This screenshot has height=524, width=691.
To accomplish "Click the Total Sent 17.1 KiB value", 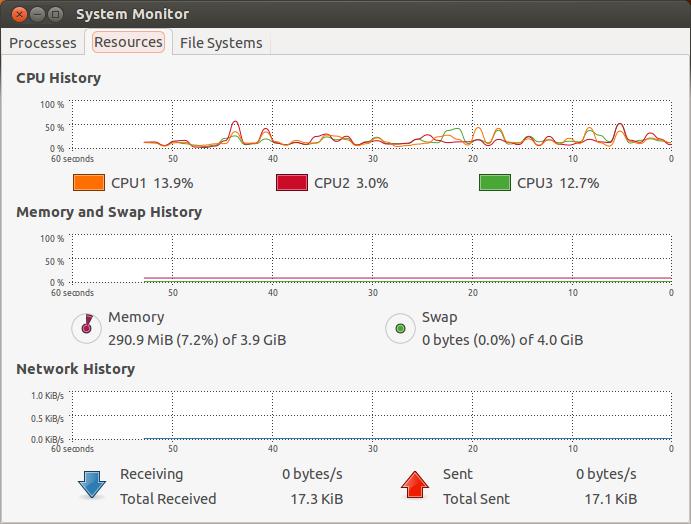I will [x=610, y=499].
